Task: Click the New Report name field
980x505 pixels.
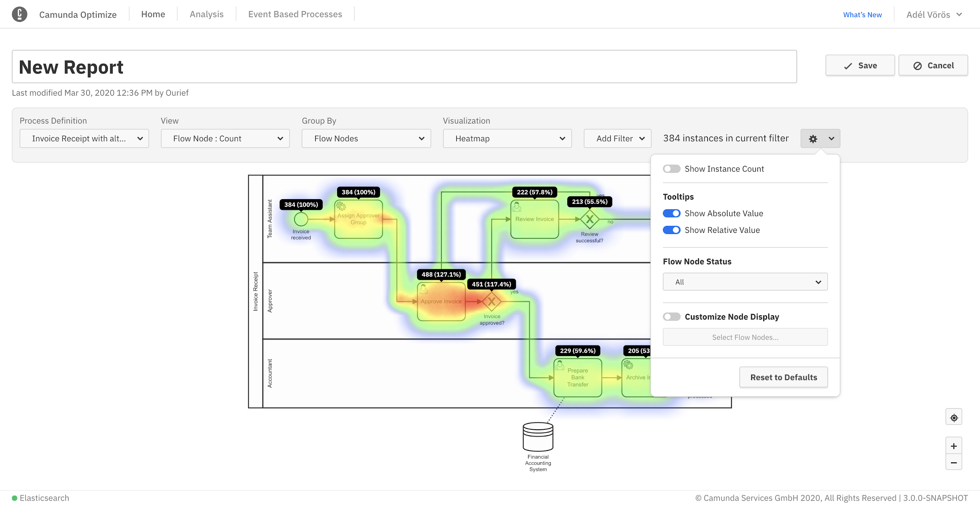Action: point(404,67)
